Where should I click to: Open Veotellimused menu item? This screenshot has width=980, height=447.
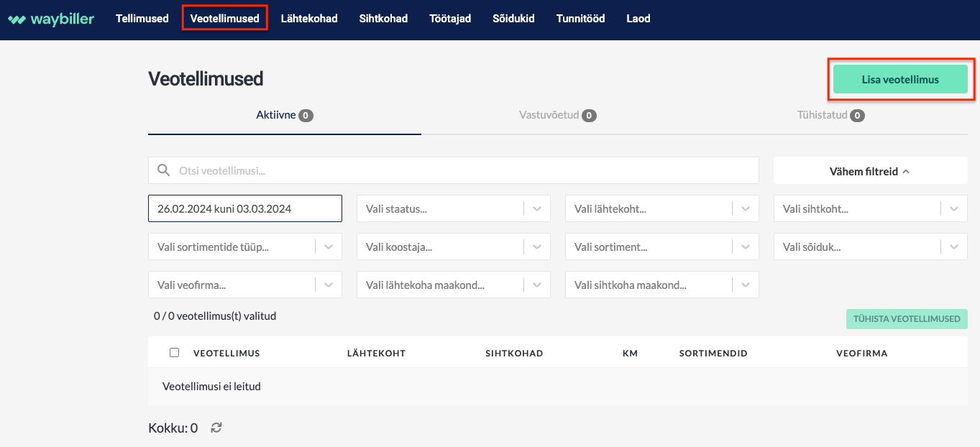pos(224,19)
